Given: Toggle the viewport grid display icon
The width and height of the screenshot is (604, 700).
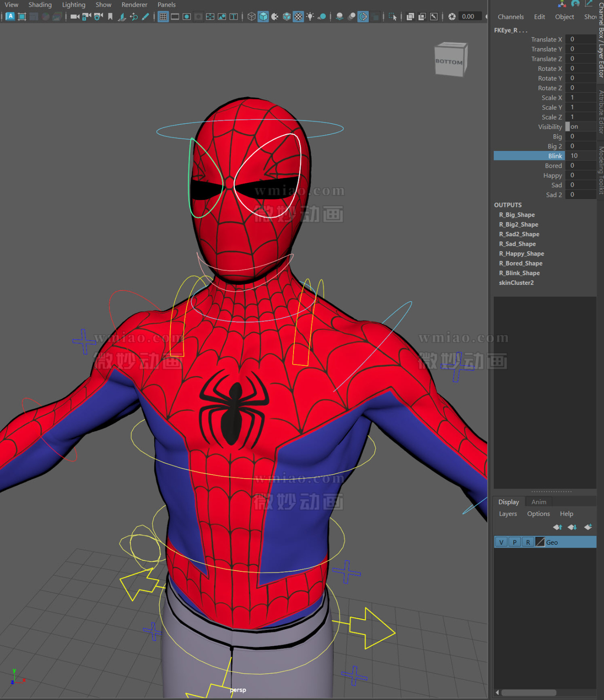Looking at the screenshot, I should tap(163, 17).
